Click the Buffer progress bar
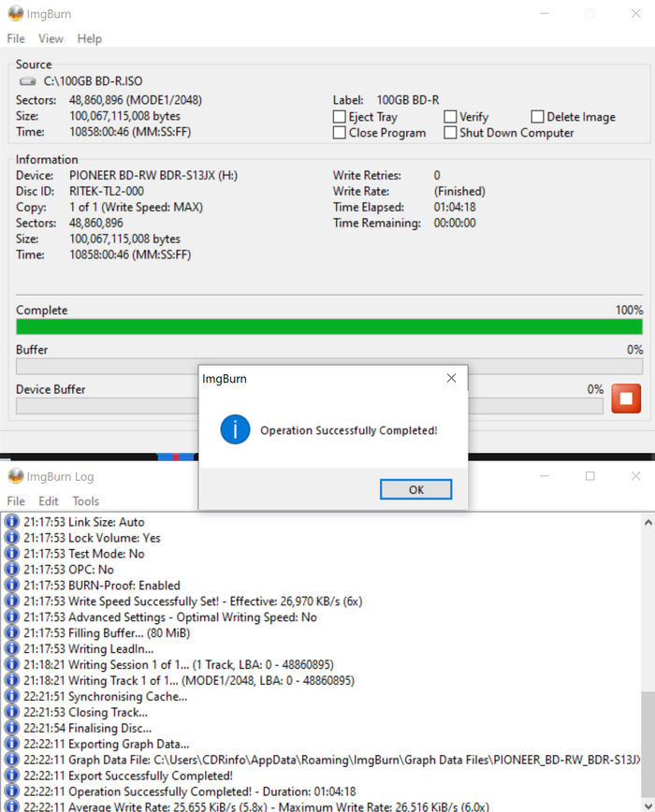This screenshot has width=655, height=812. tap(329, 366)
